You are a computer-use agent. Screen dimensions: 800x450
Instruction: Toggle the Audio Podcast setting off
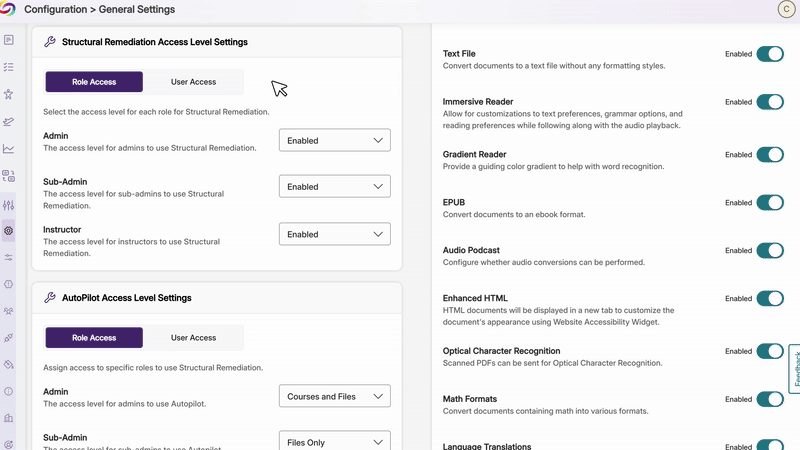tap(770, 251)
